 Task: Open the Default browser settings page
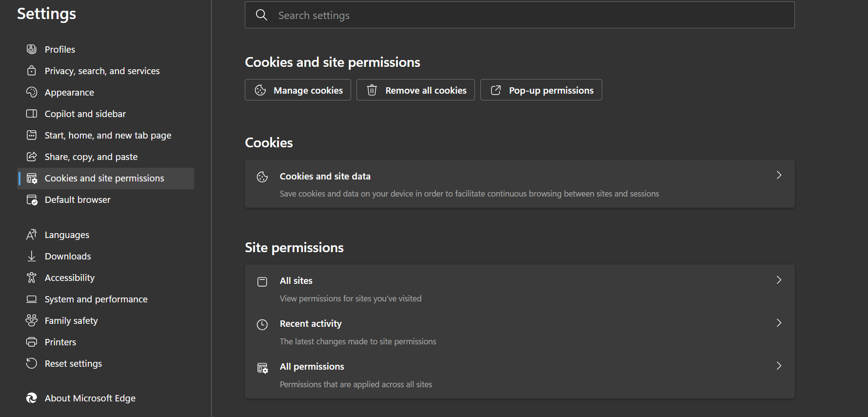tap(78, 199)
